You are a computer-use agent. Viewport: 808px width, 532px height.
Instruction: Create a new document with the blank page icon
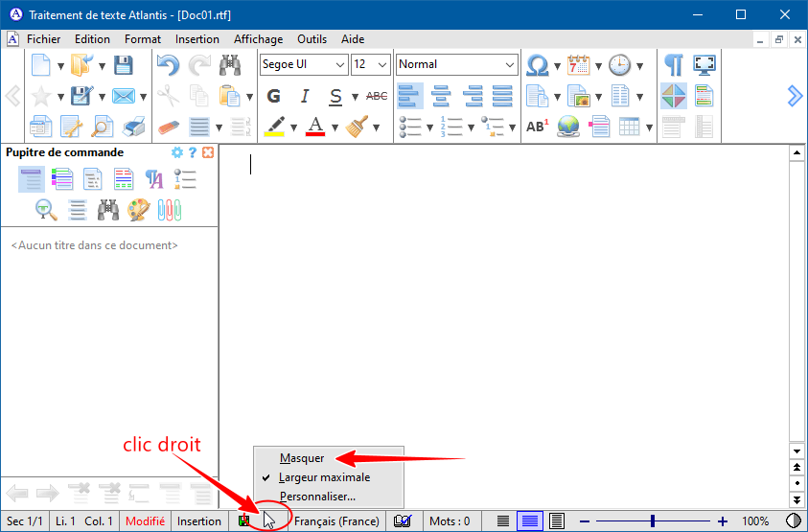click(x=41, y=65)
